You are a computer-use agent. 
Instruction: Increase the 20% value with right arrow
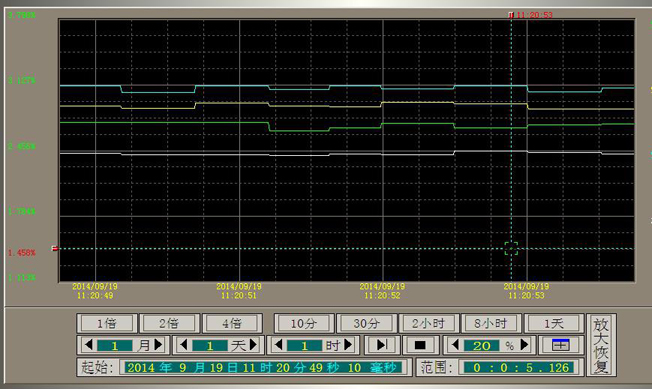525,345
